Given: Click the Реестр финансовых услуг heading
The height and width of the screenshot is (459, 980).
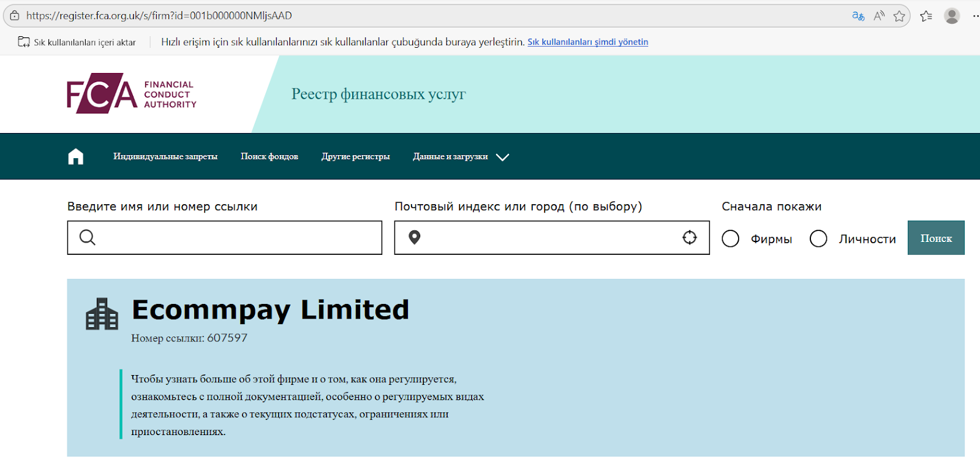Looking at the screenshot, I should 379,94.
